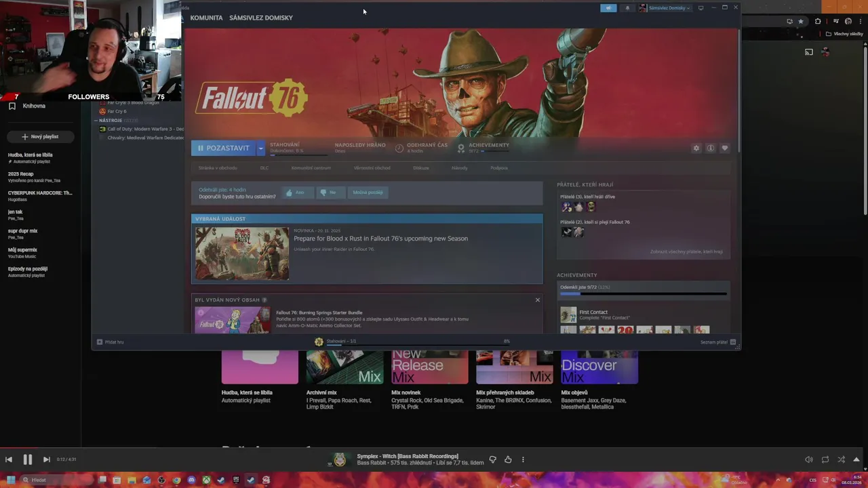Open the dropdown arrow beside the Pozastavit button
Viewport: 868px width, 488px height.
[x=260, y=148]
